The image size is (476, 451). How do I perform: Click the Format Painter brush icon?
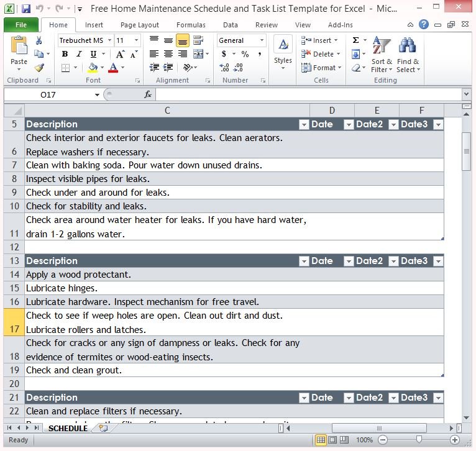[x=39, y=68]
